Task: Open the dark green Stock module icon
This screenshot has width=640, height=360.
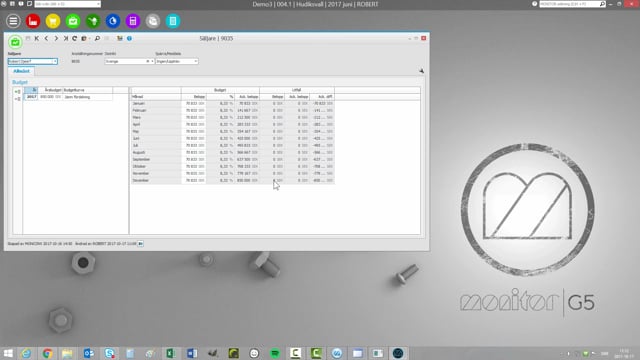Action: (x=93, y=21)
